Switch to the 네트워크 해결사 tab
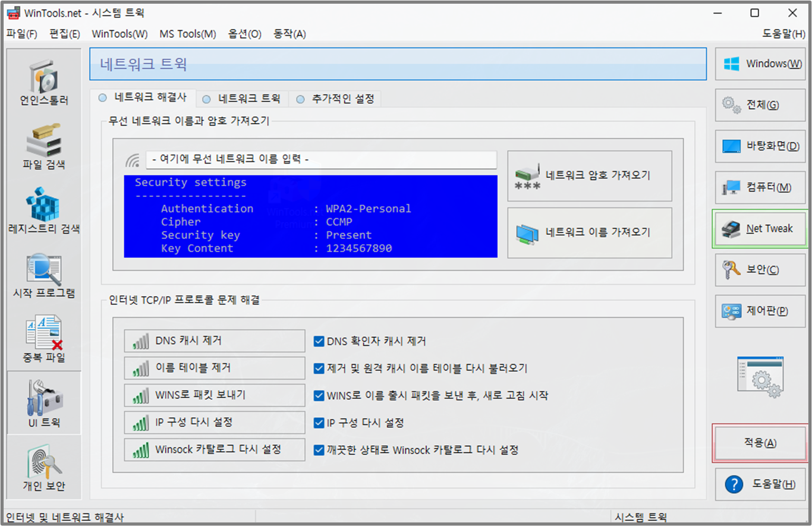 coord(144,98)
